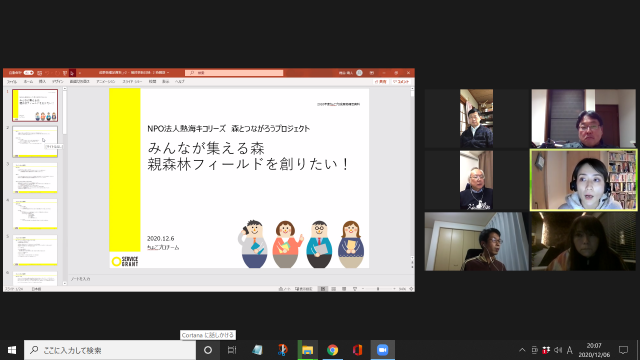Click the slide title みんなが集える森

(x=206, y=148)
